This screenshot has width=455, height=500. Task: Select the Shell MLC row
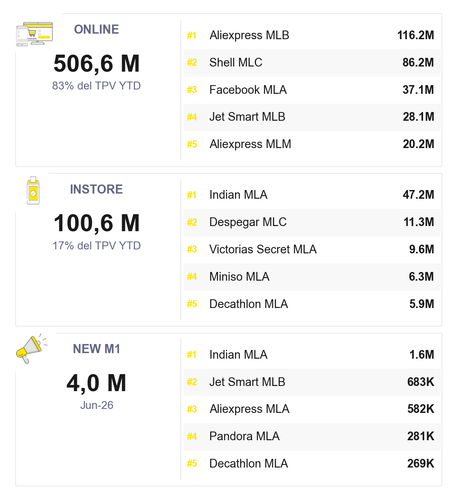tap(312, 63)
